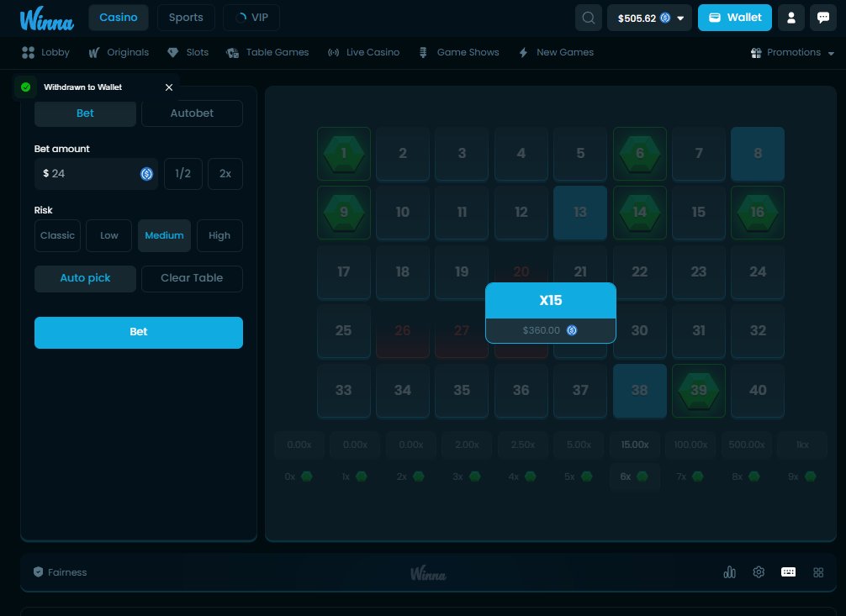The image size is (846, 616).
Task: Open the VIP tab
Action: point(251,18)
